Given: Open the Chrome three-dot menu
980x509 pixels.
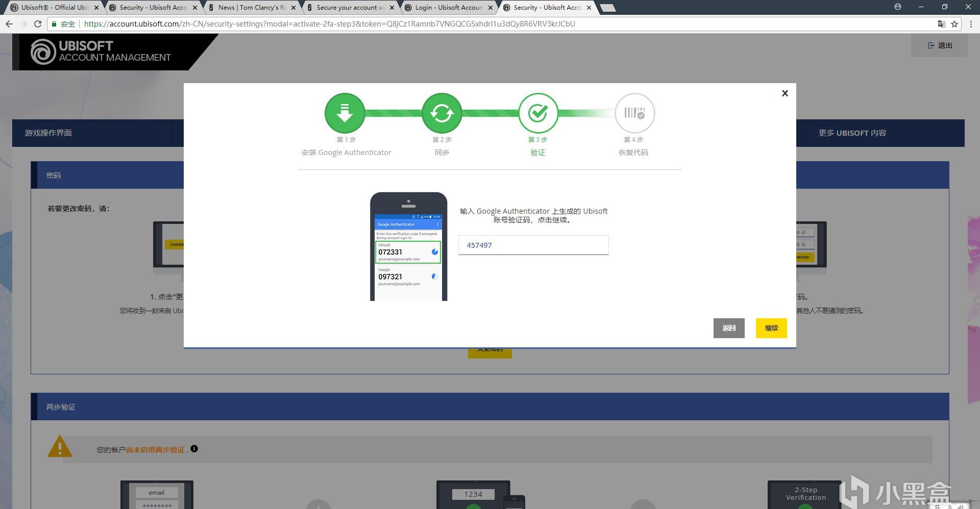Looking at the screenshot, I should pyautogui.click(x=971, y=24).
